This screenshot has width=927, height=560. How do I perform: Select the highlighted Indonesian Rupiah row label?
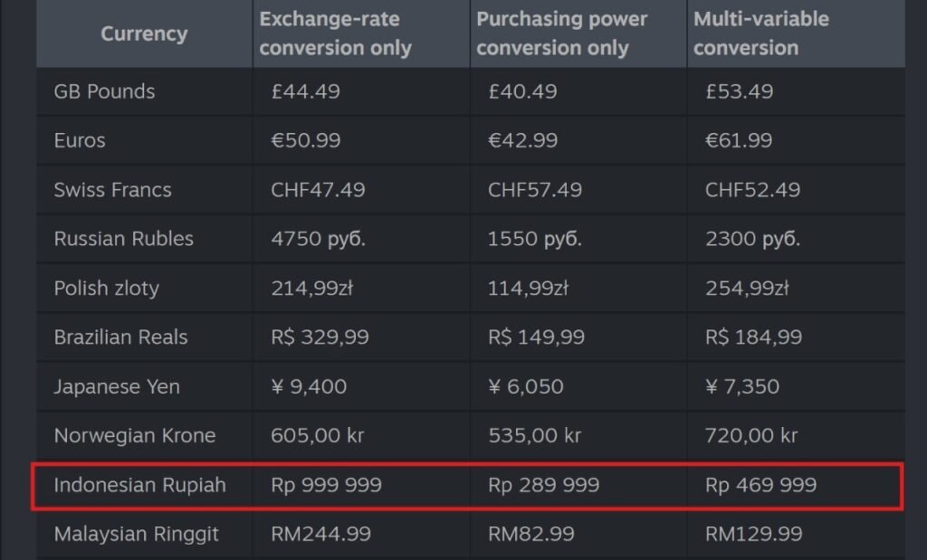tap(139, 486)
